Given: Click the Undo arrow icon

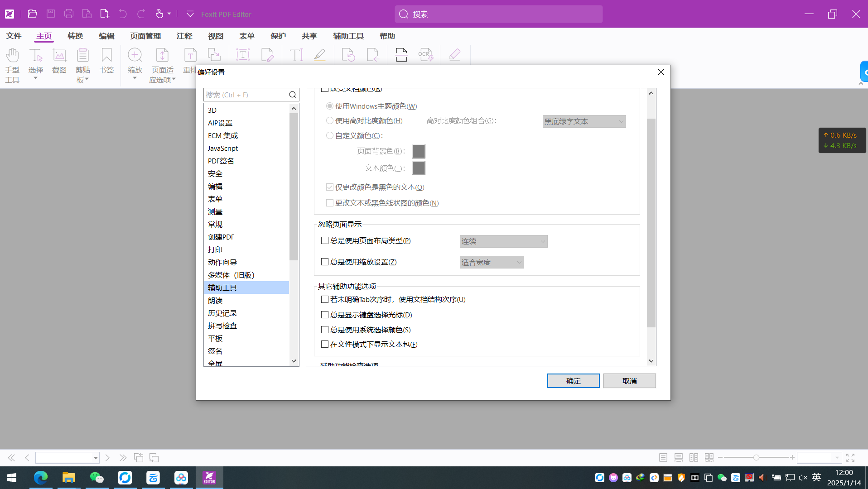Looking at the screenshot, I should [x=123, y=14].
